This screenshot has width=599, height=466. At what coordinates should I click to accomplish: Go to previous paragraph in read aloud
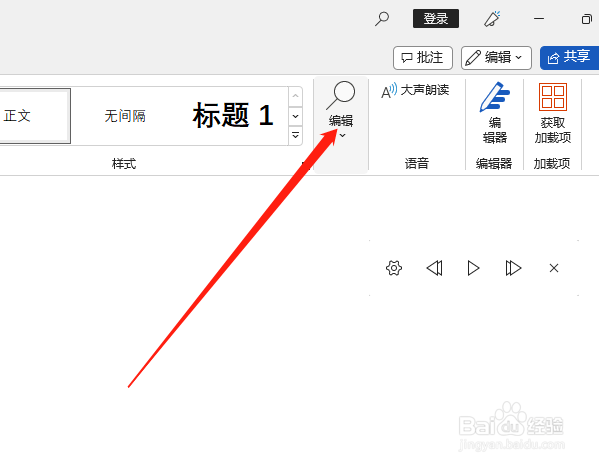click(x=434, y=268)
